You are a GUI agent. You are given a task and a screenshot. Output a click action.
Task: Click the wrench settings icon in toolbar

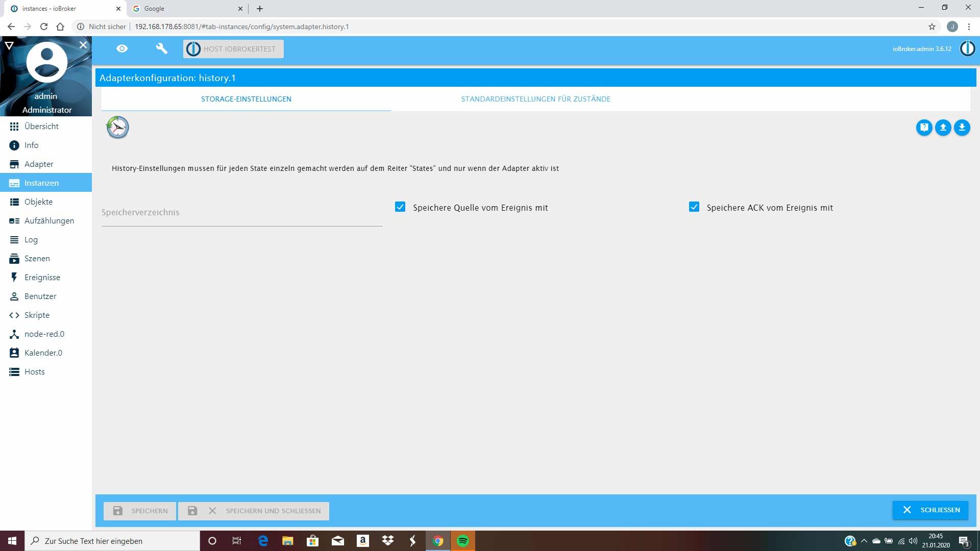pos(161,49)
